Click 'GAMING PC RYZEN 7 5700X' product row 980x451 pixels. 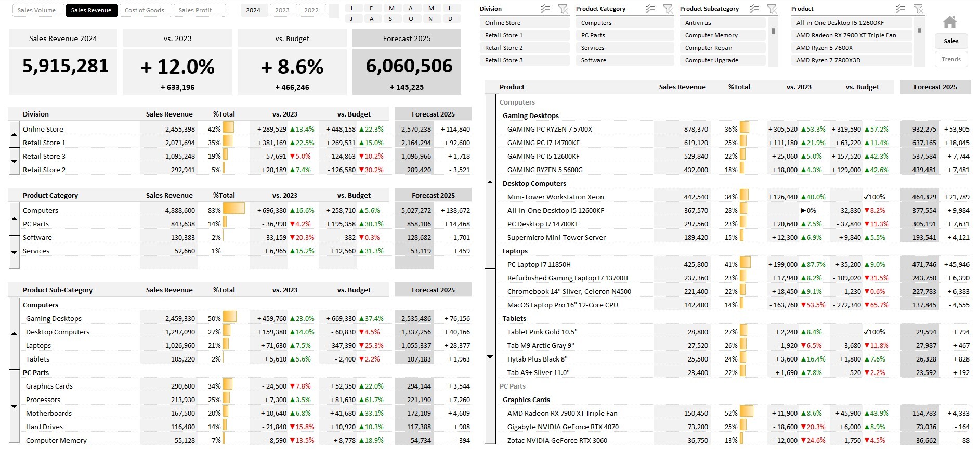click(x=734, y=129)
